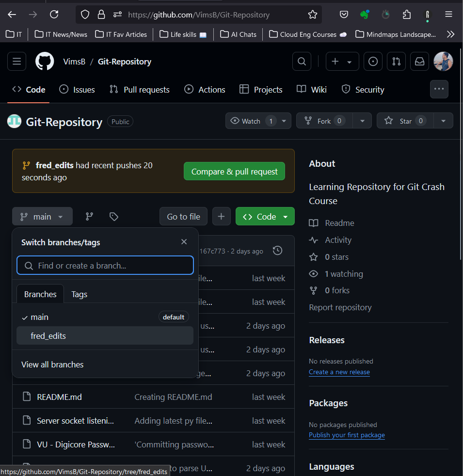Show more bookmarks with the double chevron
The height and width of the screenshot is (476, 463).
(x=450, y=34)
